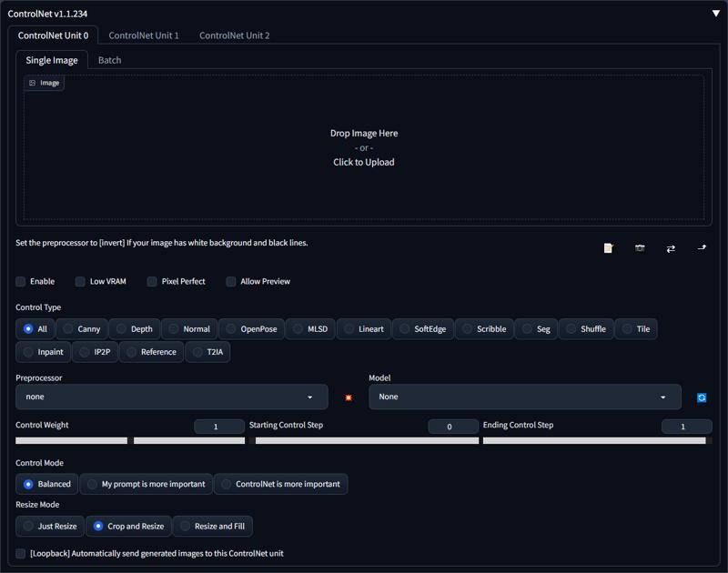The image size is (728, 573).
Task: Select the Balanced control mode
Action: click(47, 484)
